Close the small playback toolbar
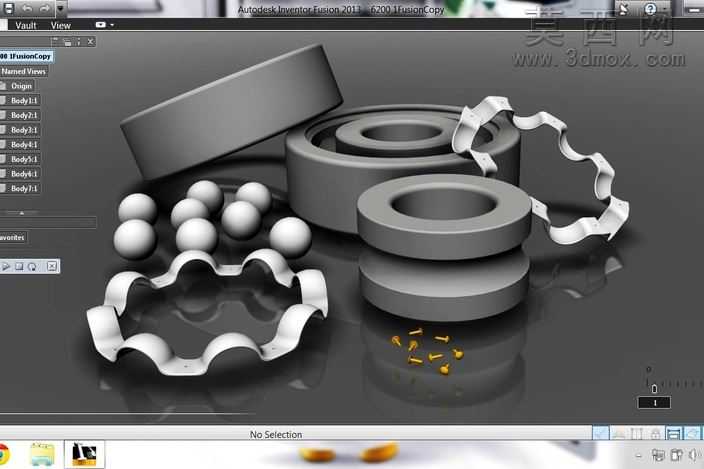 pos(52,267)
